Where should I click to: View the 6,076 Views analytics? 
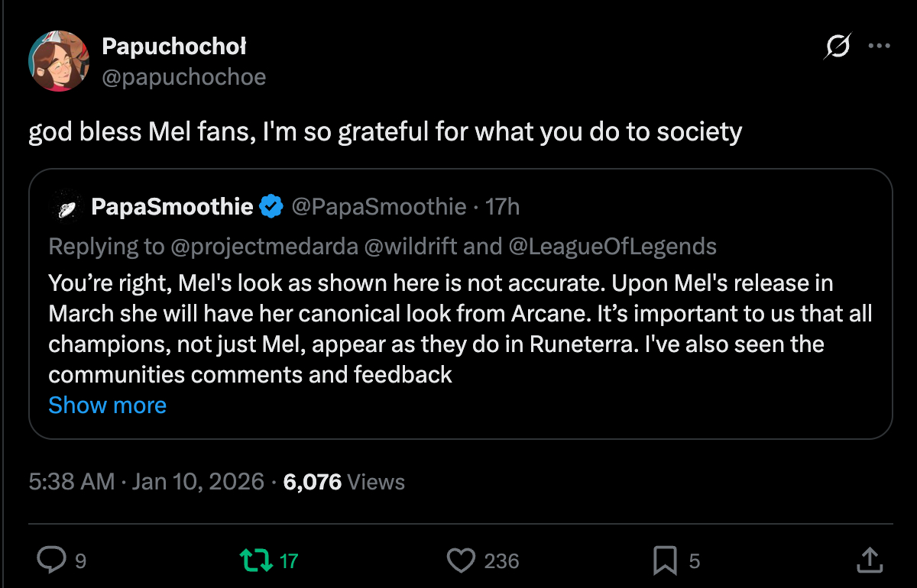point(344,482)
